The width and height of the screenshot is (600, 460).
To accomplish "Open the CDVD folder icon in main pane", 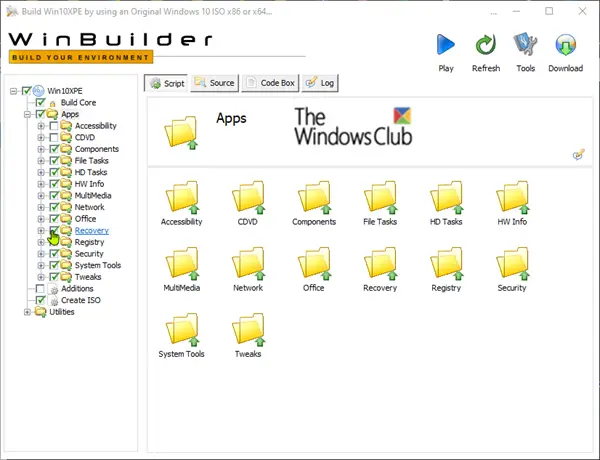I will 249,197.
